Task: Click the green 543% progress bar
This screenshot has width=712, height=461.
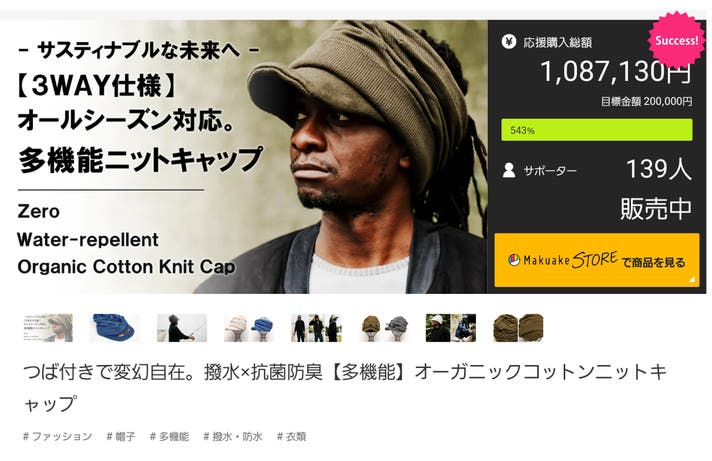Action: point(597,130)
